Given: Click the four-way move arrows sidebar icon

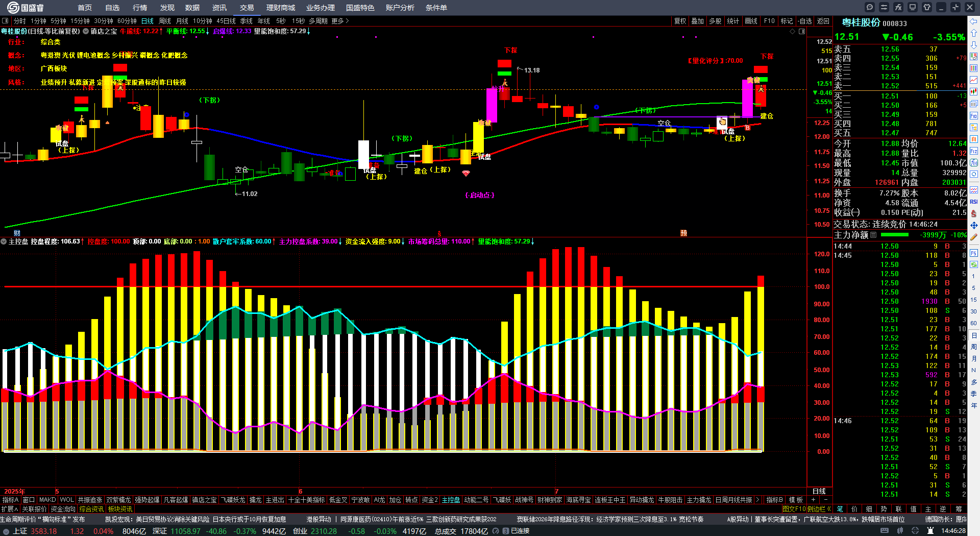Looking at the screenshot, I should tap(974, 225).
